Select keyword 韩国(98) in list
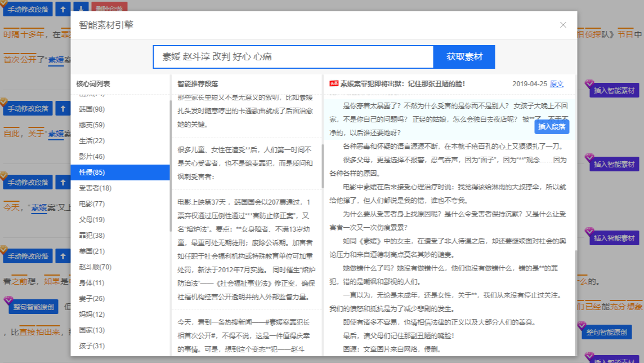 coord(120,109)
